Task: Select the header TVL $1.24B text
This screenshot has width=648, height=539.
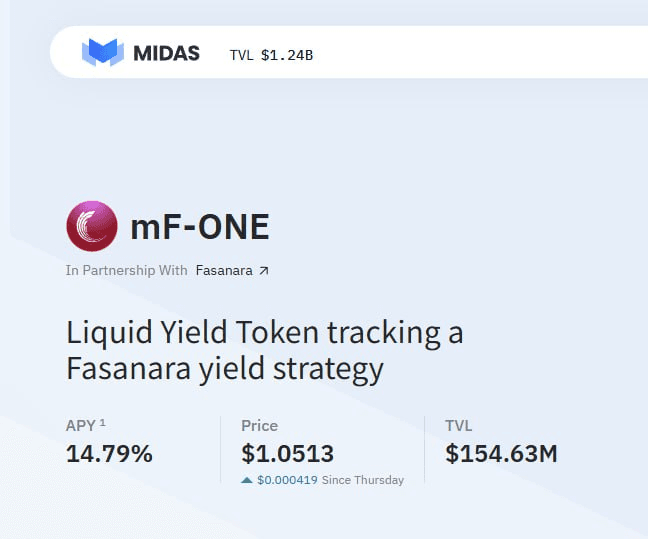Action: pyautogui.click(x=271, y=54)
